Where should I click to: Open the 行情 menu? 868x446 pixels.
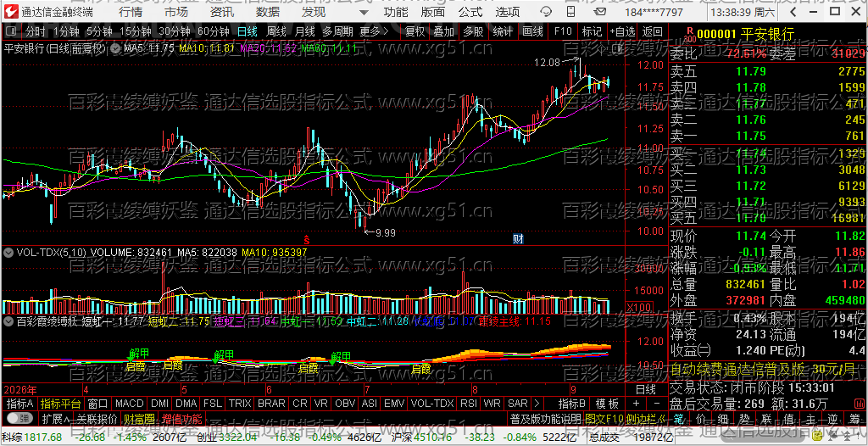131,12
